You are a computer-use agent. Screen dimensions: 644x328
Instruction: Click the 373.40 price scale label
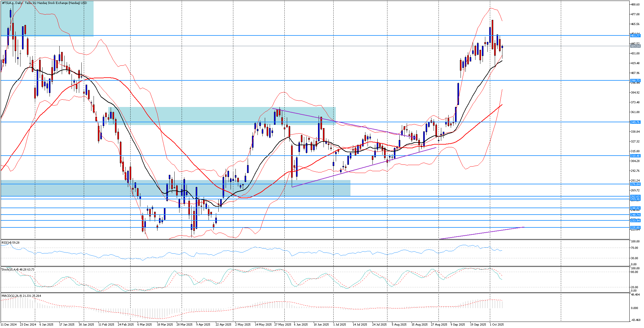pyautogui.click(x=635, y=102)
